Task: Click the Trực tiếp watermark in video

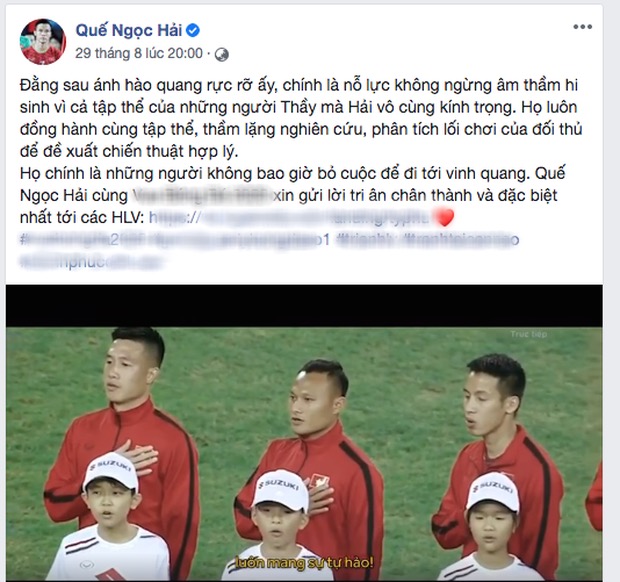Action: tap(529, 334)
